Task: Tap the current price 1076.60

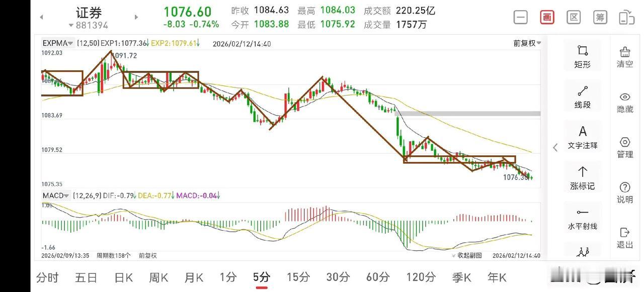Action: click(188, 12)
